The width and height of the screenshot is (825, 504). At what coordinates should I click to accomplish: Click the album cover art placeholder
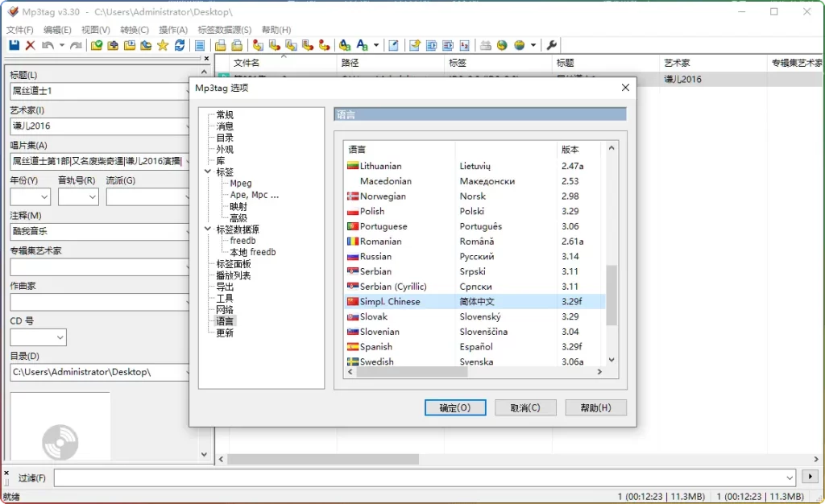click(x=60, y=427)
